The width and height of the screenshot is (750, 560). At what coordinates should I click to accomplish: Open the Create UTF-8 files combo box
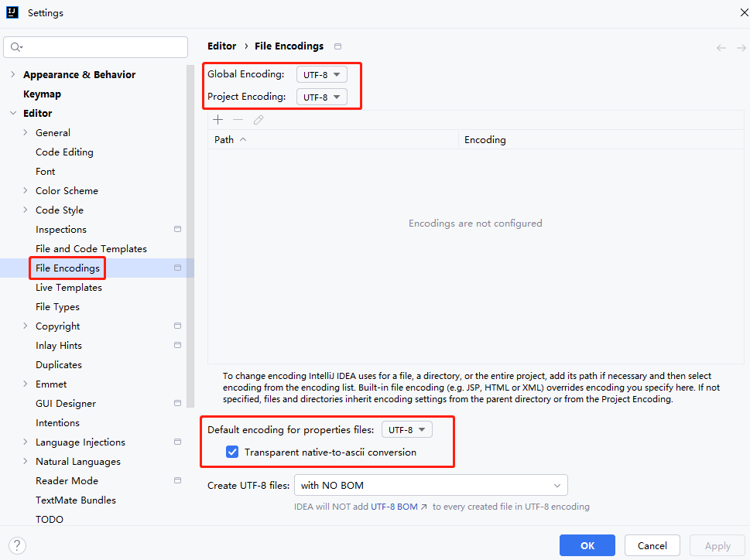[x=430, y=486]
